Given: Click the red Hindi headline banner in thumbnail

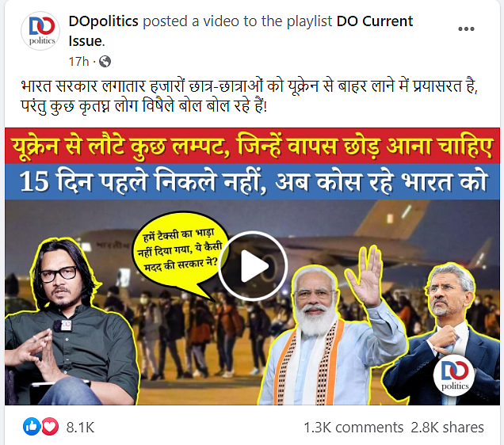Looking at the screenshot, I should pyautogui.click(x=252, y=146).
